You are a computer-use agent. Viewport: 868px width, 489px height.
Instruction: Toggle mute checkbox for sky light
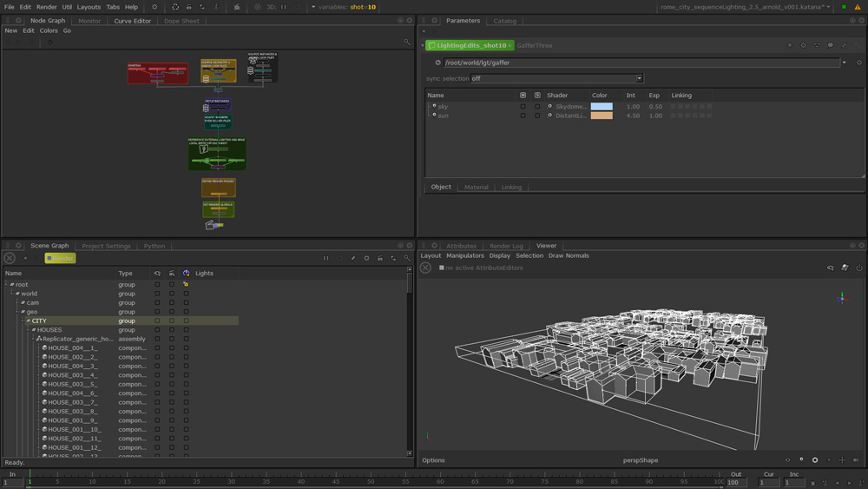[523, 106]
